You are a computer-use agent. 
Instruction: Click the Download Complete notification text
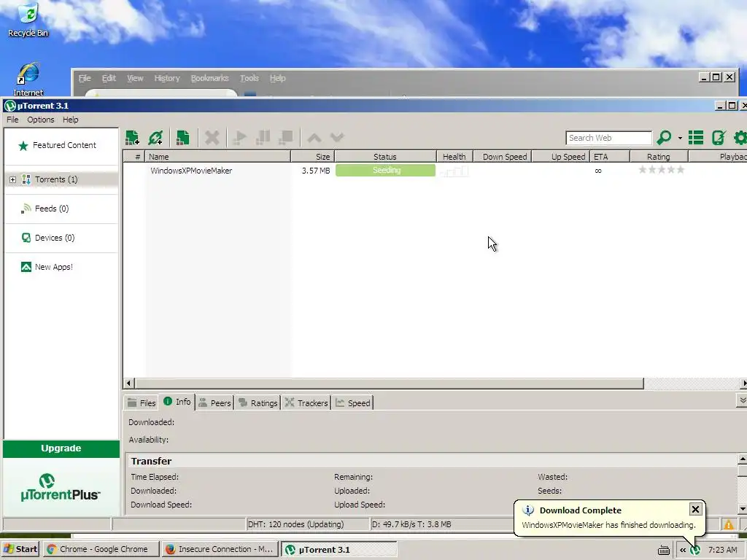click(609, 525)
